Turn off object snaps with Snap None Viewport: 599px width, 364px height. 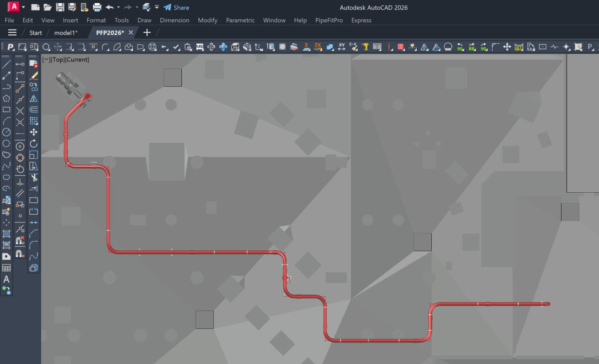click(x=20, y=241)
